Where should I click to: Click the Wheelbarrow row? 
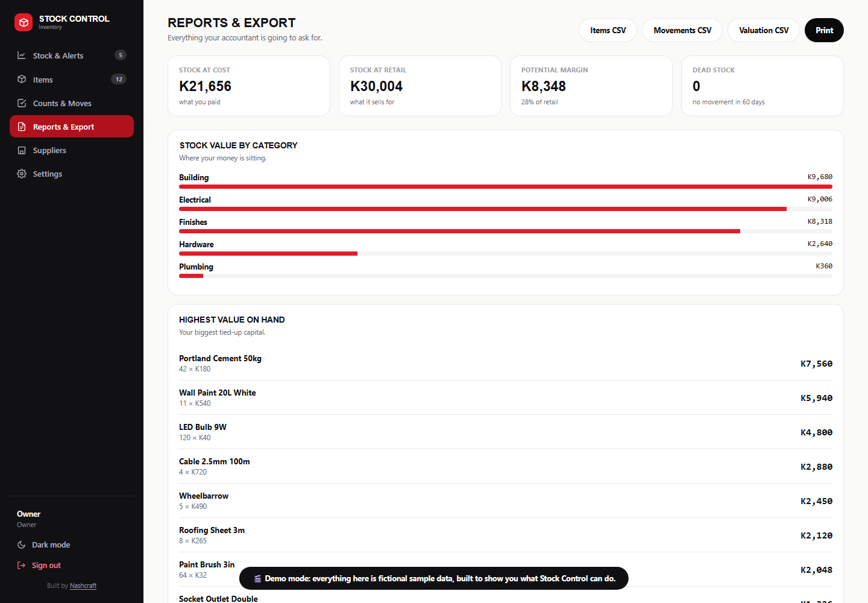pos(506,501)
